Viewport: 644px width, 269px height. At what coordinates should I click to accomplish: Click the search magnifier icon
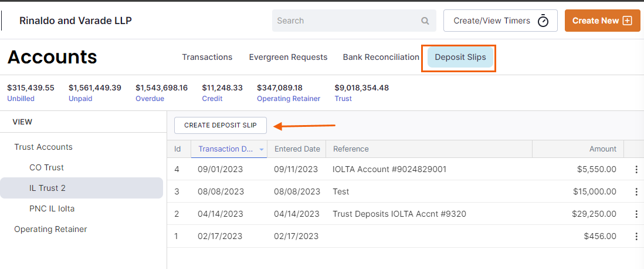tap(425, 21)
